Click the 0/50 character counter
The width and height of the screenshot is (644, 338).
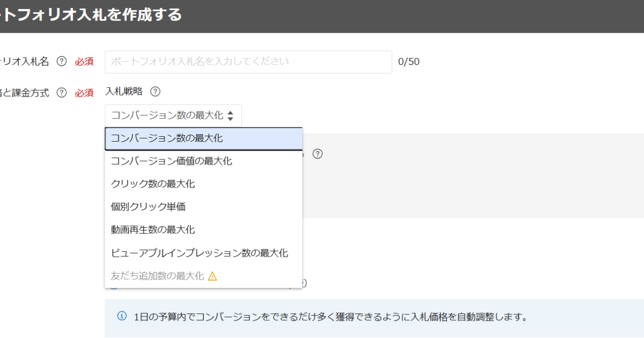[x=409, y=62]
